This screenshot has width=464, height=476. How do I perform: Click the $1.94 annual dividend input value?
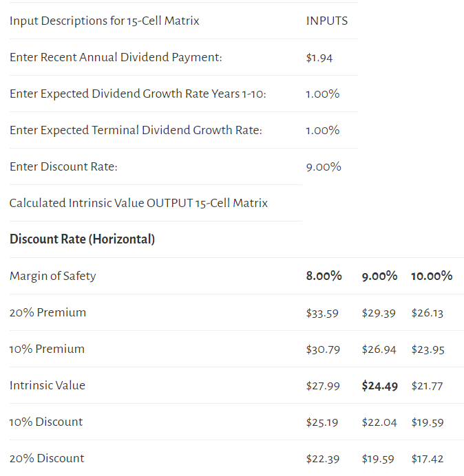click(x=319, y=58)
